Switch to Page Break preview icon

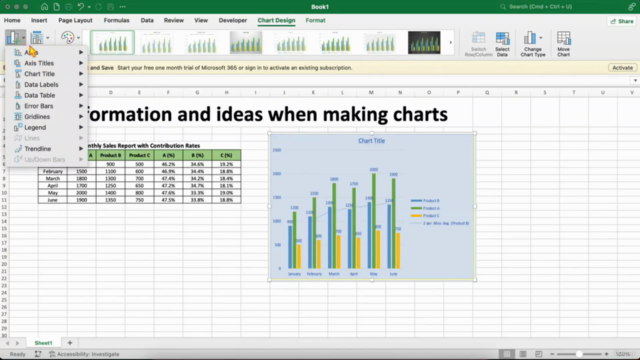tap(538, 354)
